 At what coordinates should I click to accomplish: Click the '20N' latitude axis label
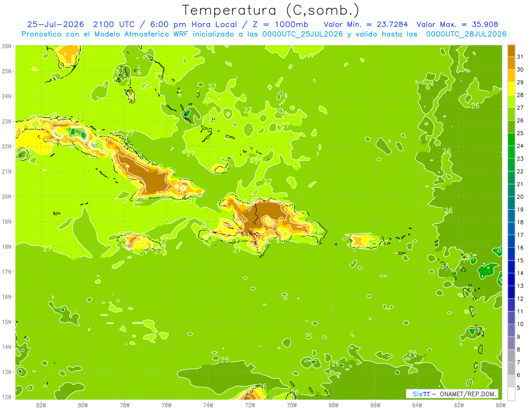pos(6,196)
